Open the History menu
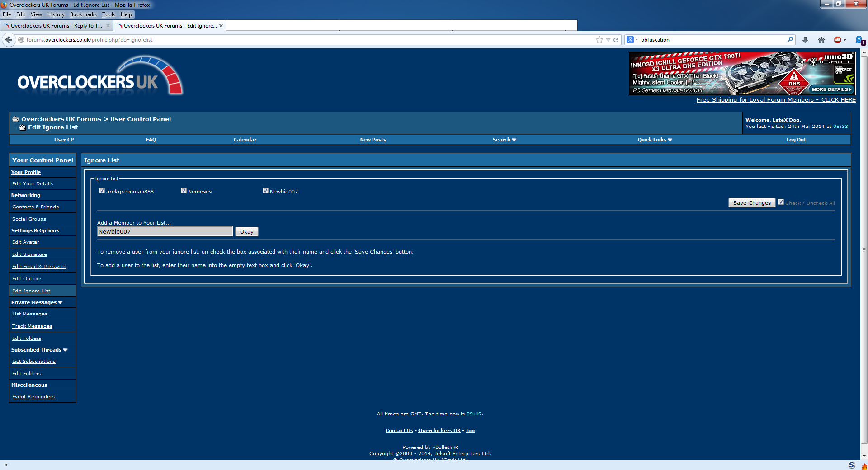Viewport: 868px width, 470px height. pos(56,14)
